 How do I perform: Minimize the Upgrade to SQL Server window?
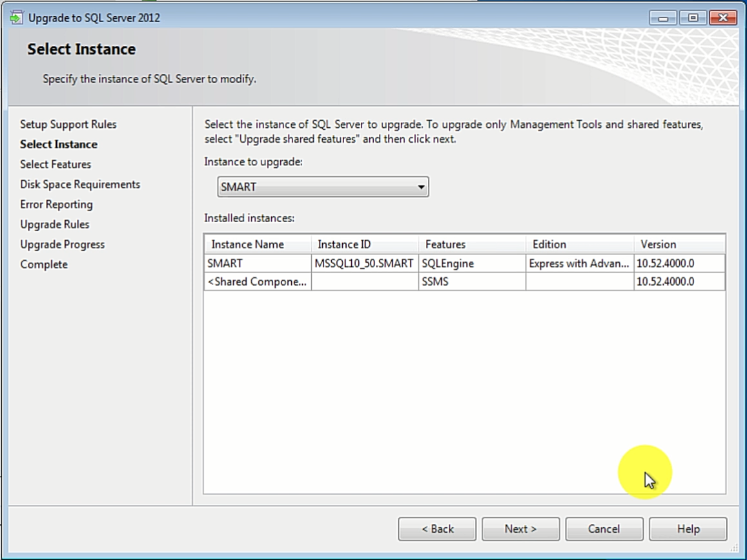tap(662, 17)
